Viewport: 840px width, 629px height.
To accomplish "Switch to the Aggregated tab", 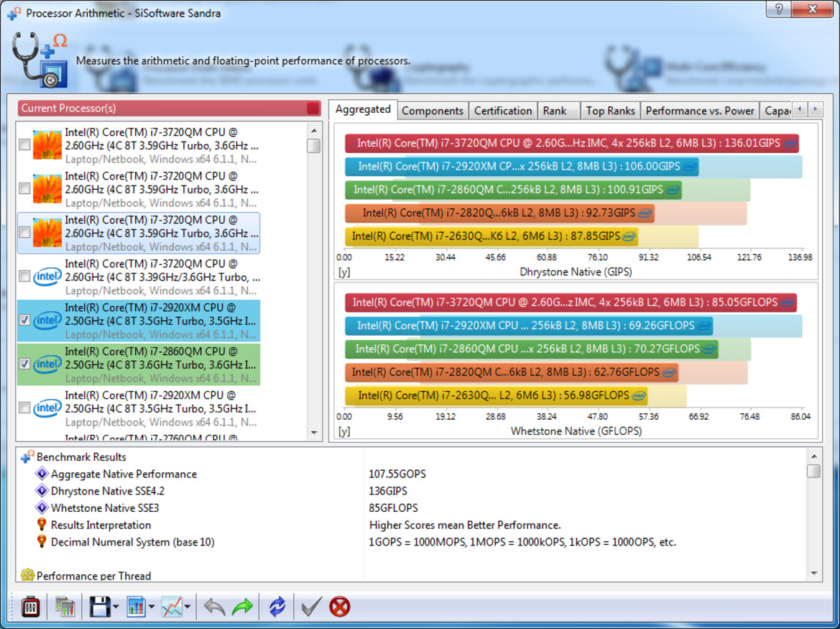I will 363,109.
